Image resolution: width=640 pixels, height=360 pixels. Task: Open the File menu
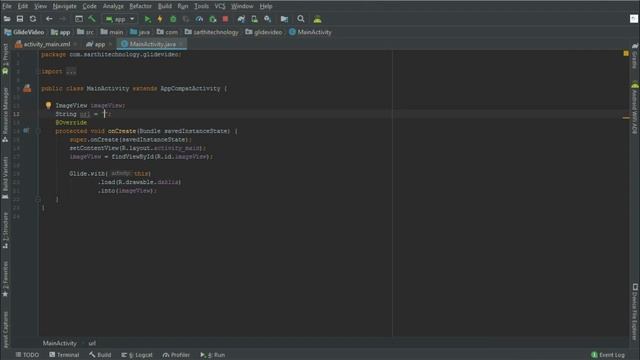(7, 6)
